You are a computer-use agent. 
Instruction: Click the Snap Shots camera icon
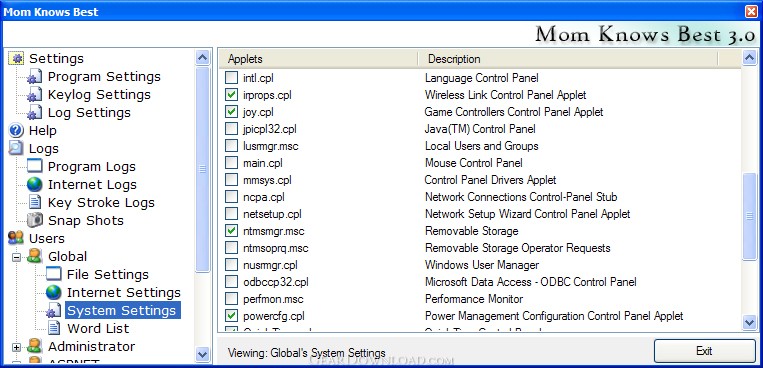pos(35,221)
